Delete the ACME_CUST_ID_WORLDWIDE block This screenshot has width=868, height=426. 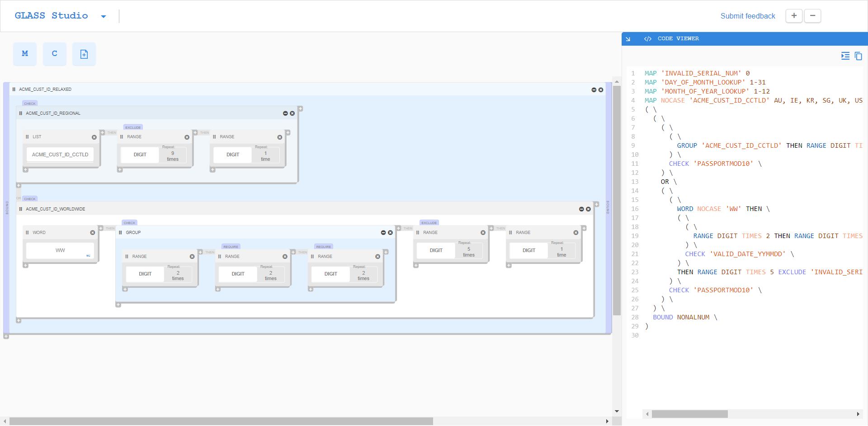pos(588,209)
